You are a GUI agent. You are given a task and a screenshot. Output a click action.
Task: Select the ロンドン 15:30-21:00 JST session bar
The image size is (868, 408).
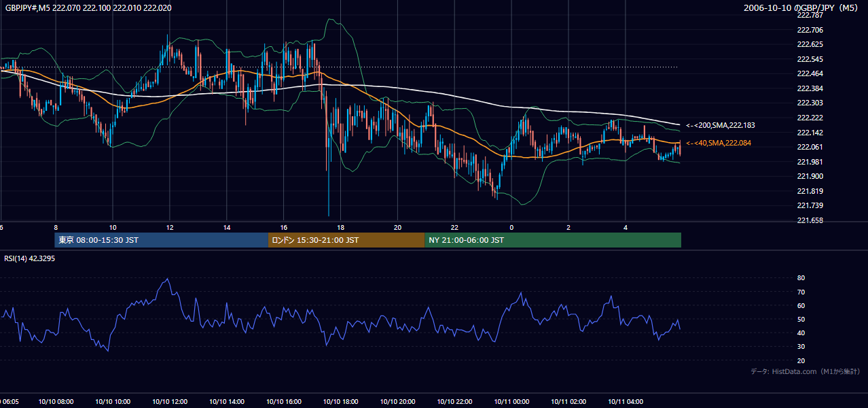(x=346, y=240)
